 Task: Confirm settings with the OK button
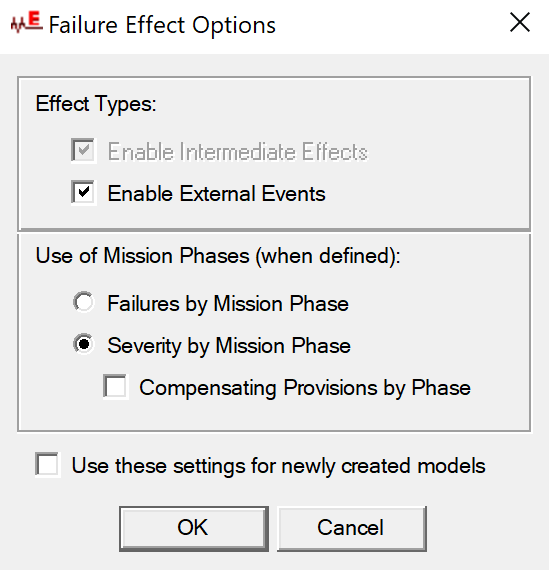(x=194, y=529)
